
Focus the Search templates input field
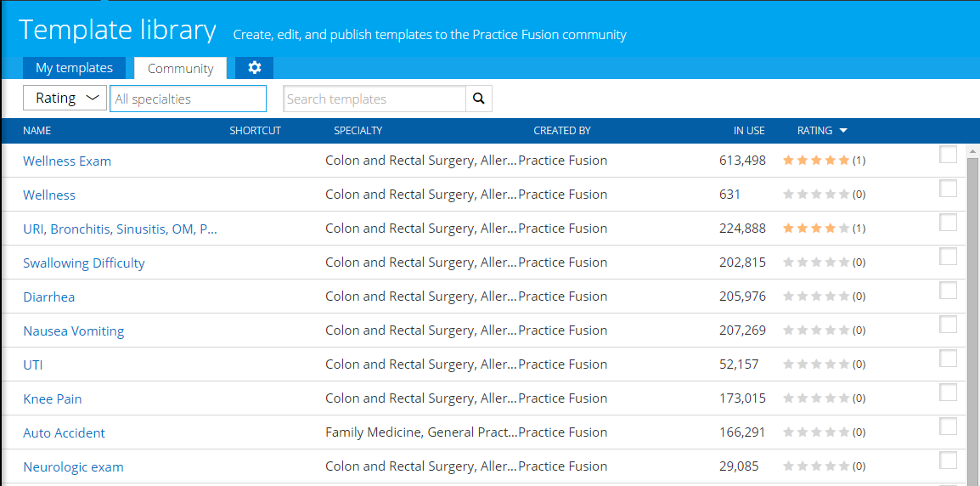coord(375,99)
